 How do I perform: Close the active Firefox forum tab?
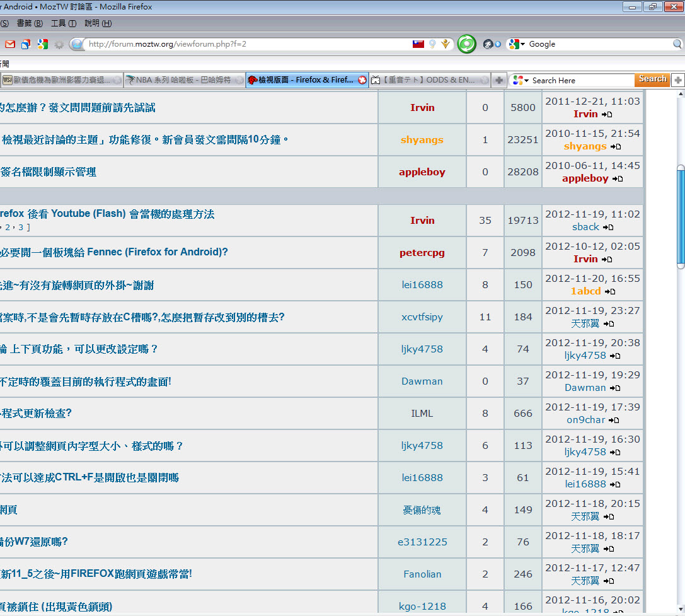point(362,80)
